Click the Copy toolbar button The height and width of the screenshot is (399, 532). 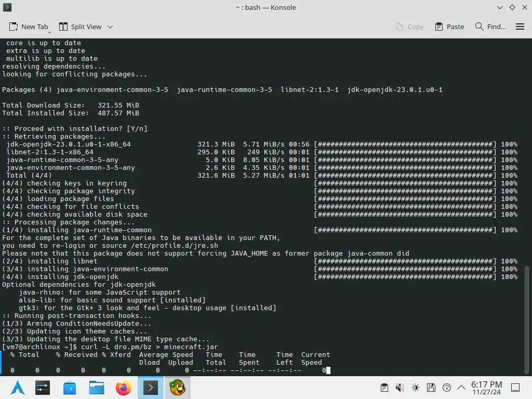pos(409,27)
